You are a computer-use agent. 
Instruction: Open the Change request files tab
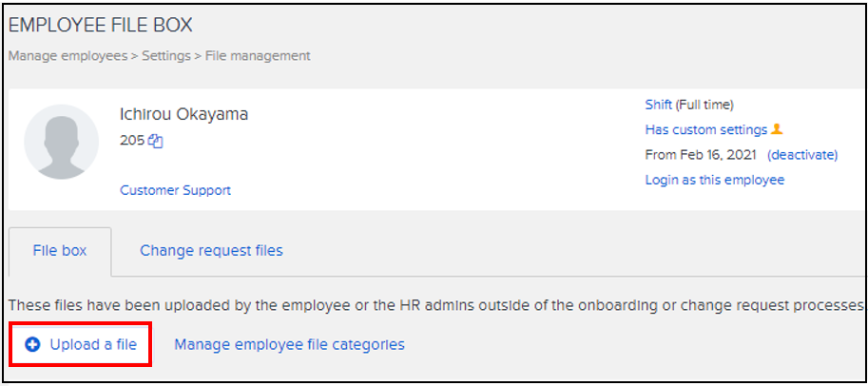[x=211, y=251]
